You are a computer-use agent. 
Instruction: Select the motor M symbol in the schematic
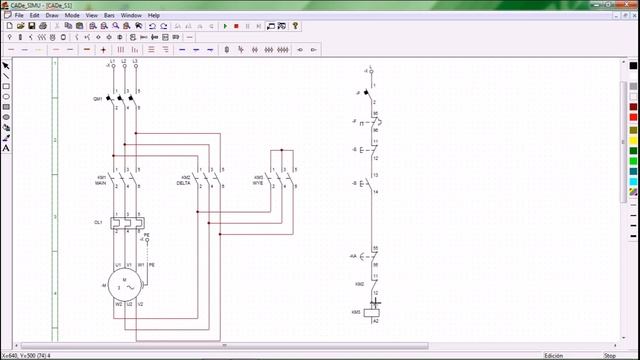click(125, 285)
